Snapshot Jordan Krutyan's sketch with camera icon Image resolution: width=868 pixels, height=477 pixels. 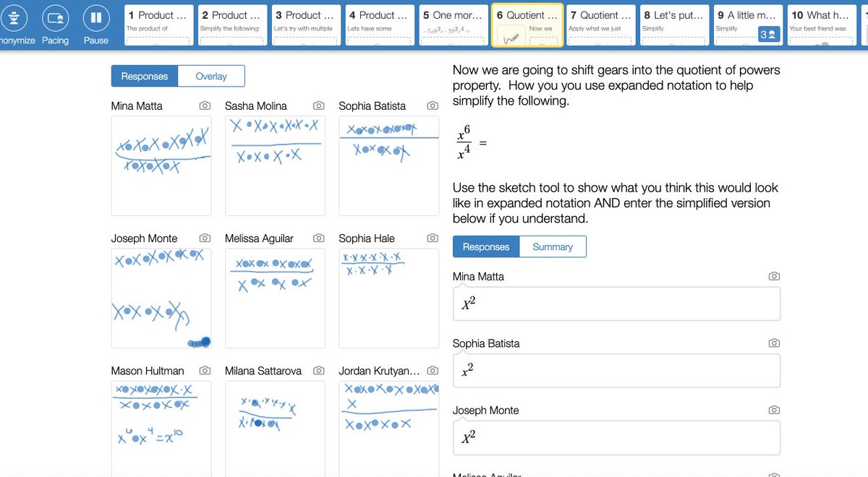[433, 370]
